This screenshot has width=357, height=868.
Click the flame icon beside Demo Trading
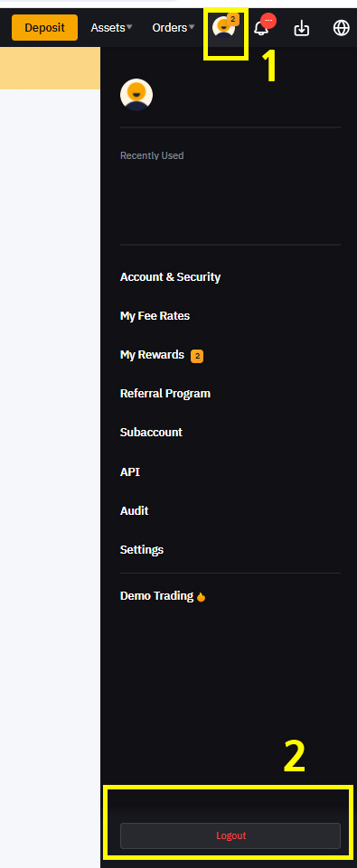[201, 597]
